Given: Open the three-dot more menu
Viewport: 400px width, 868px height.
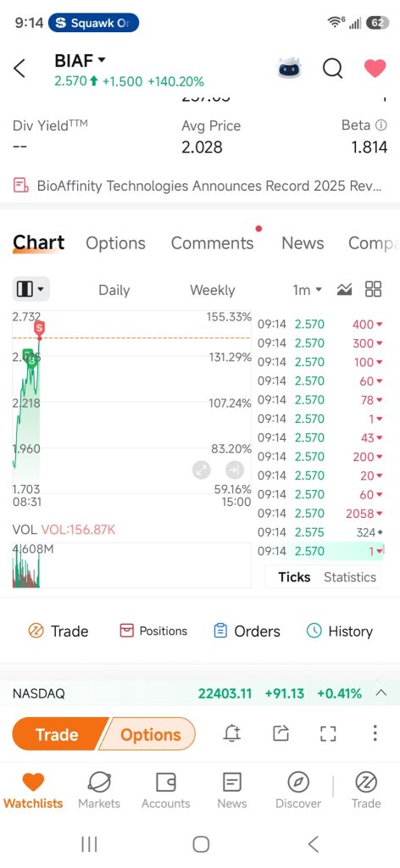Looking at the screenshot, I should [375, 733].
